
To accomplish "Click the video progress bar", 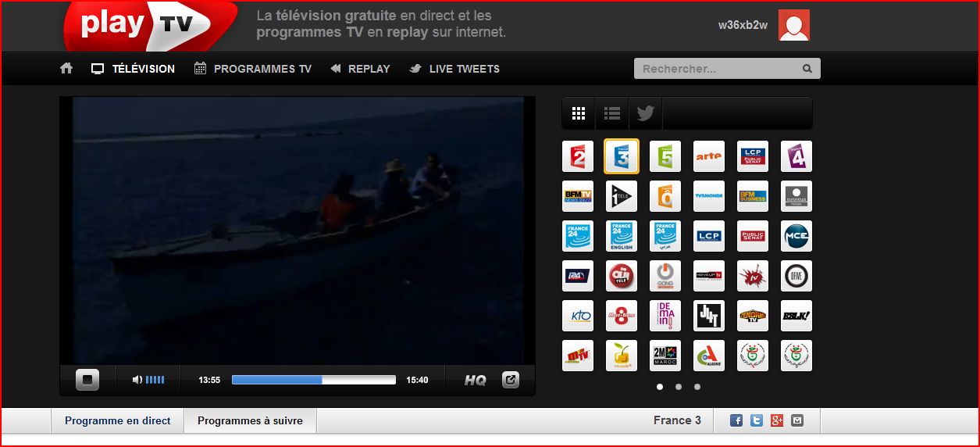I will click(313, 380).
